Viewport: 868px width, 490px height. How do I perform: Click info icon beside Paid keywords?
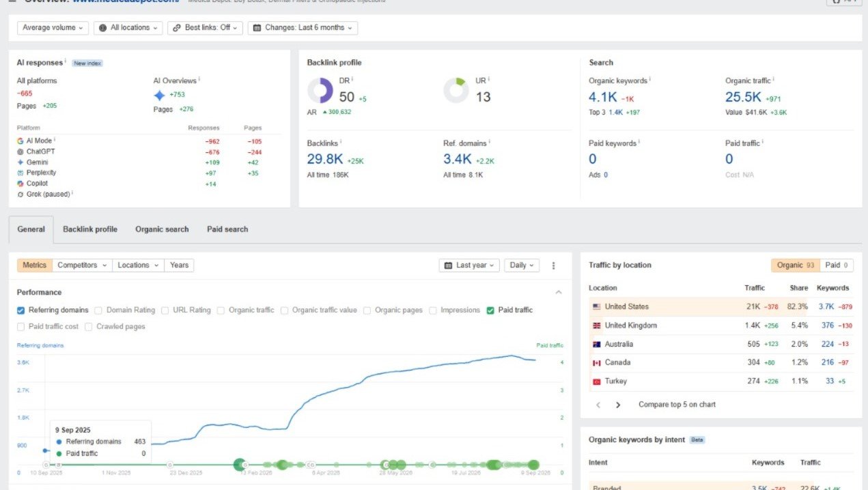pos(641,143)
